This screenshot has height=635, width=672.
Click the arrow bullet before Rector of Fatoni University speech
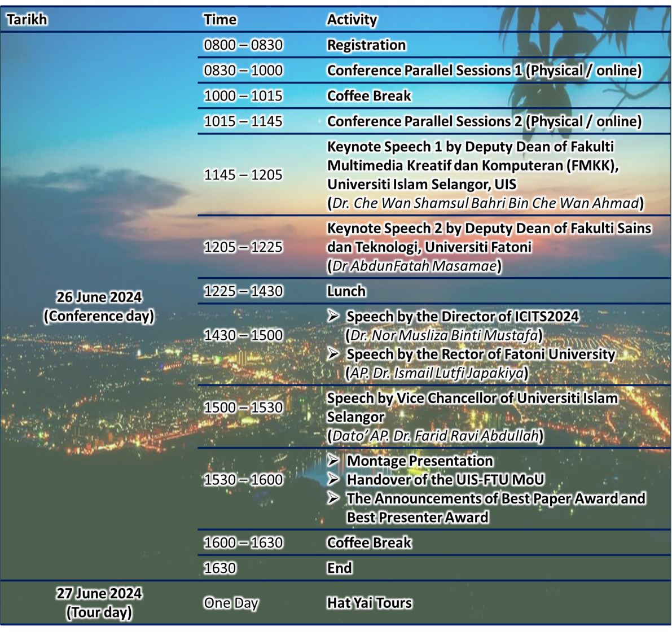click(333, 354)
